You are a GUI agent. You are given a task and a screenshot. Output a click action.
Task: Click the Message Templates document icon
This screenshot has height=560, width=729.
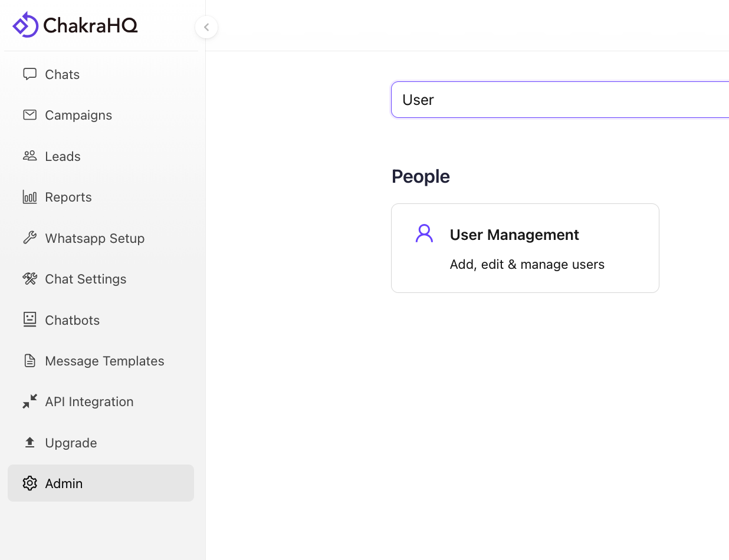point(30,360)
